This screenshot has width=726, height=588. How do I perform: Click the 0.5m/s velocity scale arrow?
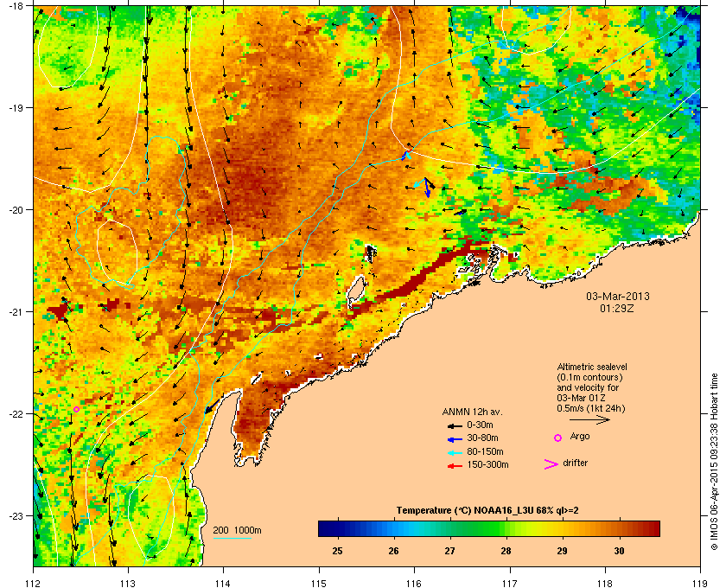tap(589, 419)
